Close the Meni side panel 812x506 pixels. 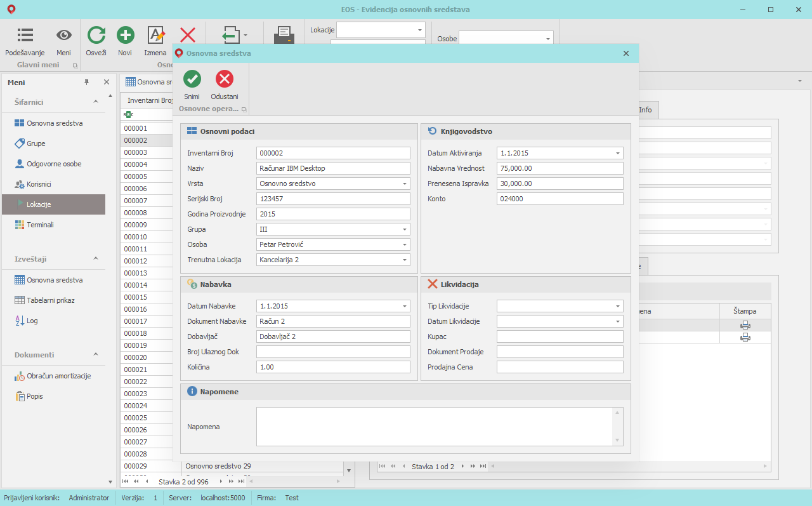pos(107,83)
